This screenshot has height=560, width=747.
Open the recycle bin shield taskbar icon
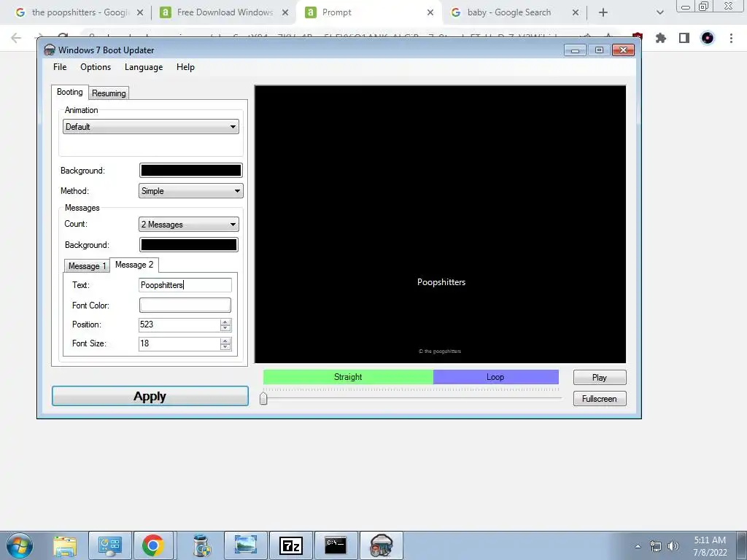click(202, 545)
